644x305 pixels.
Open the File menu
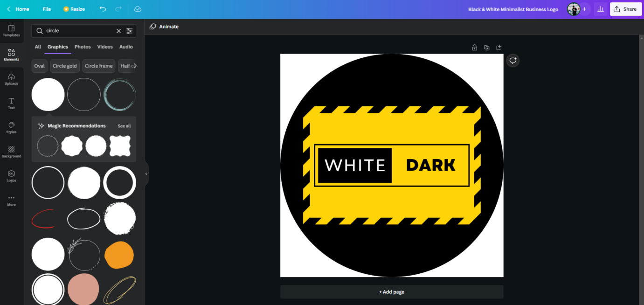pos(47,9)
